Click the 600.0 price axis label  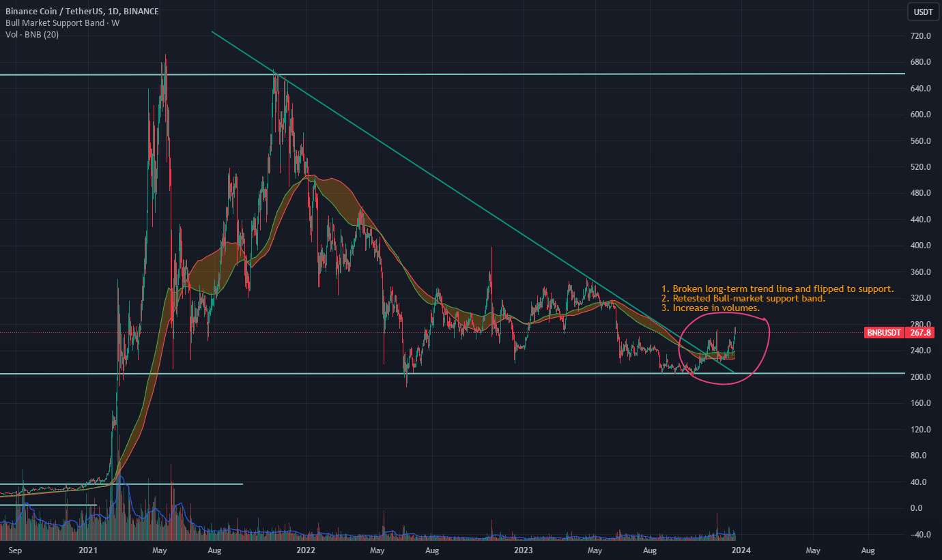tap(922, 115)
